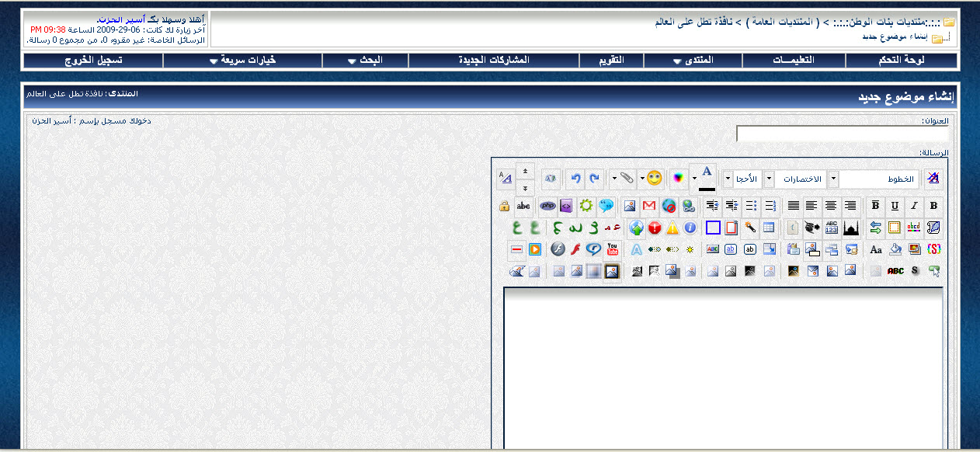Expand the الاختصارات dropdown
Image resolution: width=980 pixels, height=452 pixels.
(769, 179)
